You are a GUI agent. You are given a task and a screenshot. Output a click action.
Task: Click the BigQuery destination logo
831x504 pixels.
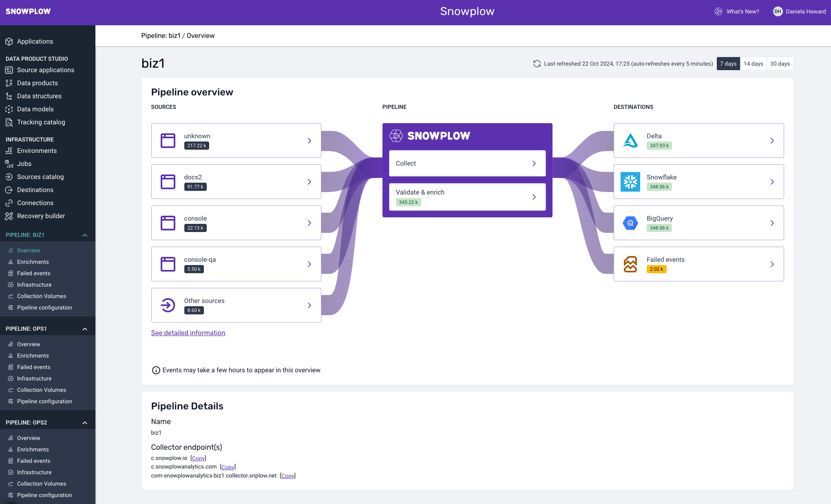pyautogui.click(x=630, y=223)
